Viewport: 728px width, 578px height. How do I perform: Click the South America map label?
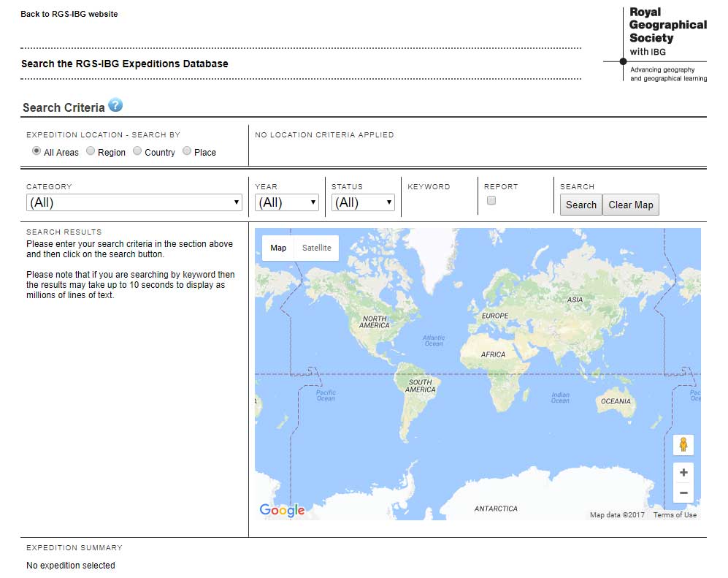pyautogui.click(x=420, y=386)
